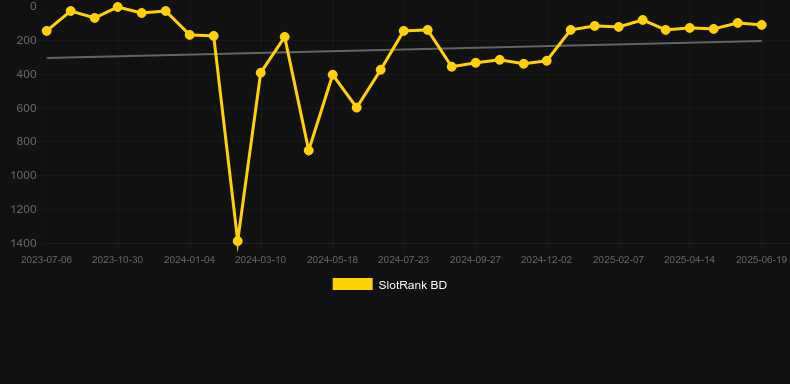Select the data point for 2024-09-27
This screenshot has height=384, width=790.
click(476, 63)
